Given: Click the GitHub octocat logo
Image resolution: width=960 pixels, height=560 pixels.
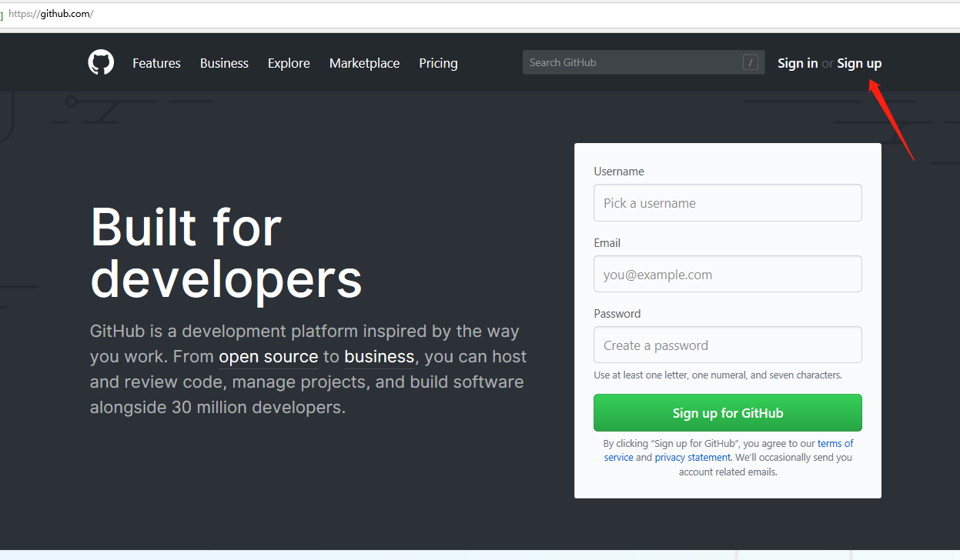Looking at the screenshot, I should (x=101, y=62).
